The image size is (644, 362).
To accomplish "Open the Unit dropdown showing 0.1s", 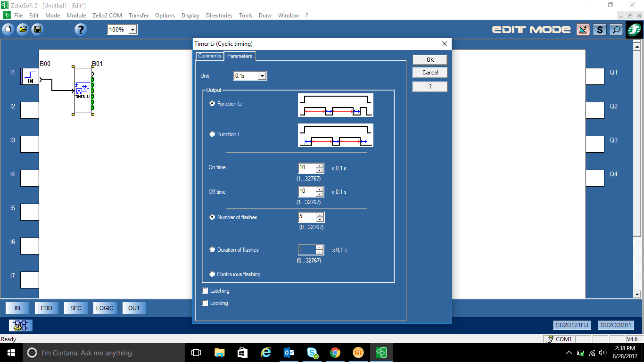I will coord(250,75).
